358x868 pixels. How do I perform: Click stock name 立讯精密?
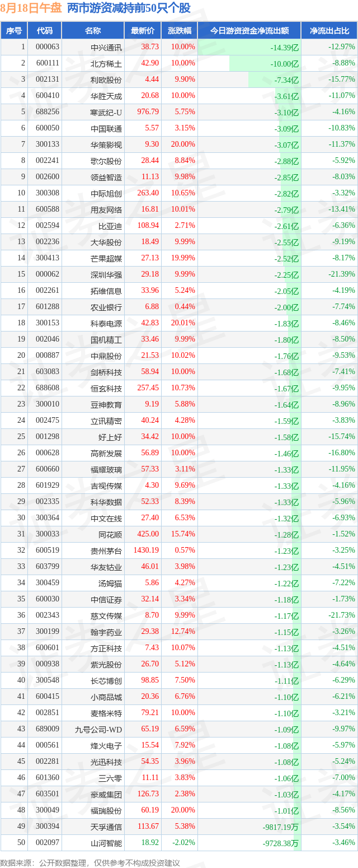coord(106,421)
